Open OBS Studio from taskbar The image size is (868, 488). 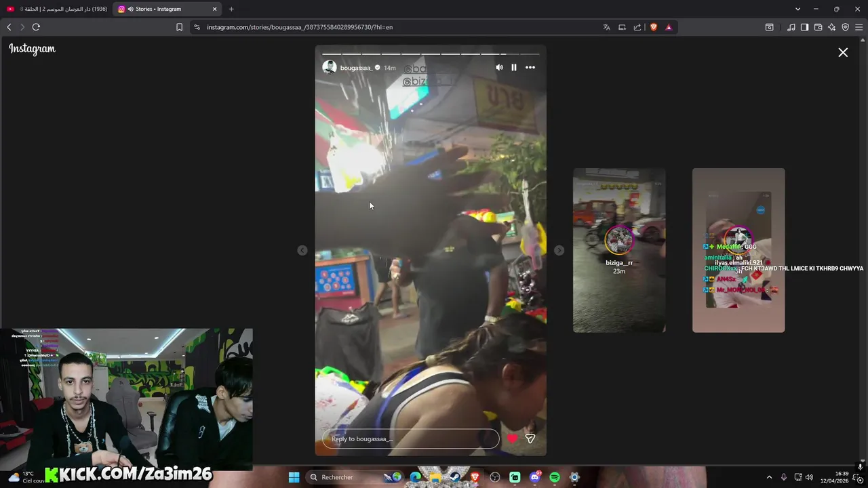(x=495, y=477)
